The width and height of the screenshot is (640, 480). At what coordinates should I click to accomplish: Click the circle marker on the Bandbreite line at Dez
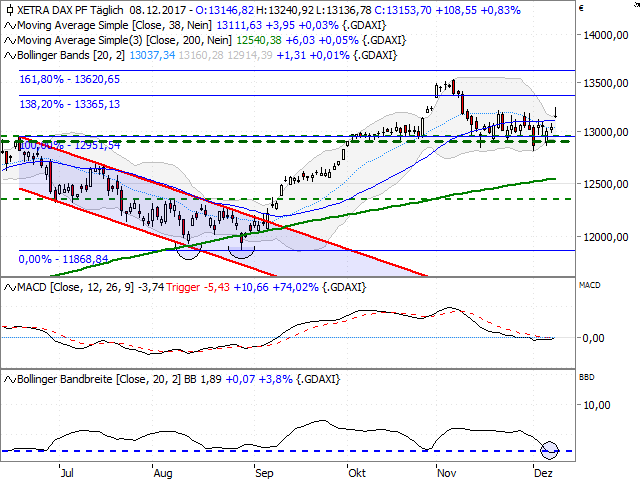(549, 449)
